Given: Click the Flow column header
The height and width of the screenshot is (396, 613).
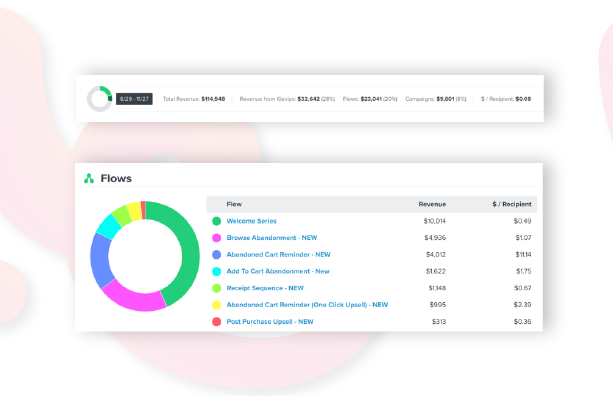Looking at the screenshot, I should click(234, 204).
